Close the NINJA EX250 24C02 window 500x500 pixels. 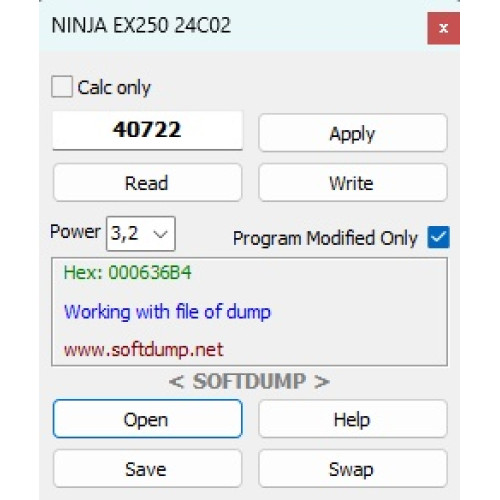pyautogui.click(x=443, y=28)
